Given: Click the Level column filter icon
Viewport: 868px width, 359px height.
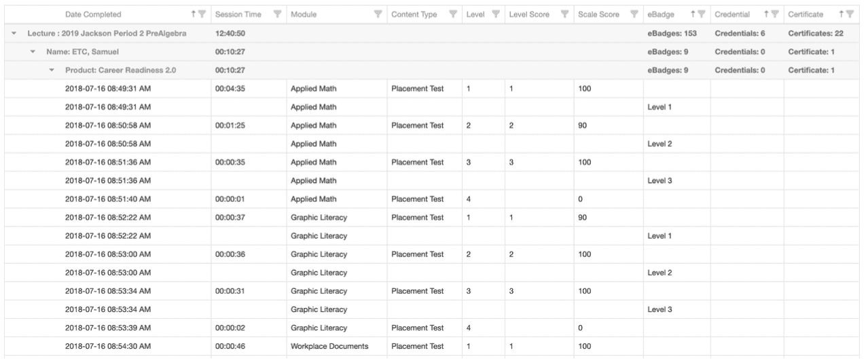Looking at the screenshot, I should 495,15.
